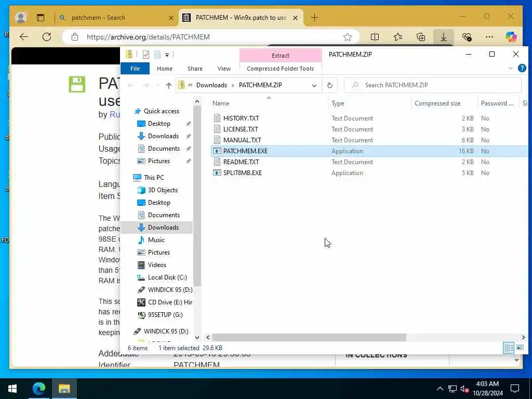This screenshot has height=399, width=532.
Task: Open Explorer help question mark icon
Action: (x=522, y=68)
